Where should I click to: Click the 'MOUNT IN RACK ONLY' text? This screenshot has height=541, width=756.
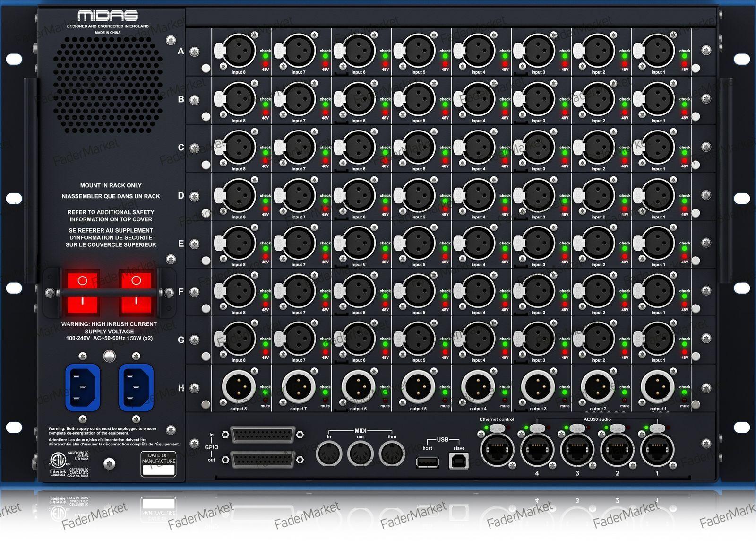coord(111,185)
